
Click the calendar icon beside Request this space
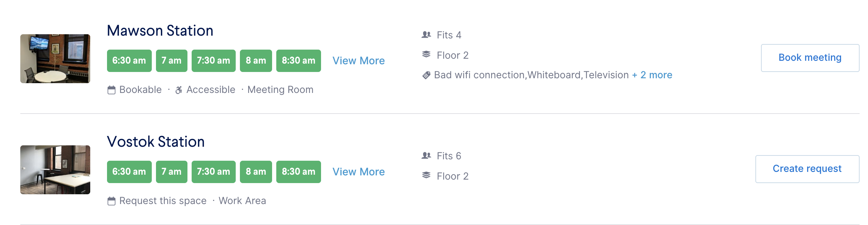112,201
